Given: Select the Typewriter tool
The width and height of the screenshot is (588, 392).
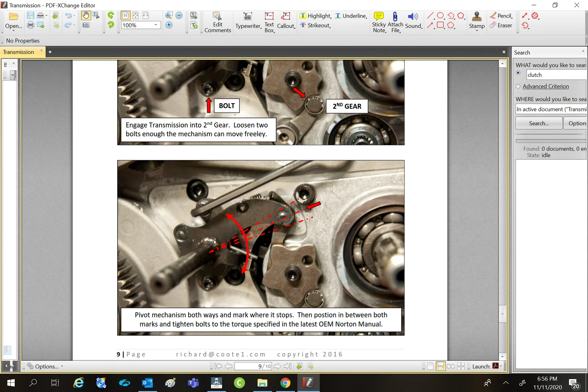Looking at the screenshot, I should point(248,21).
